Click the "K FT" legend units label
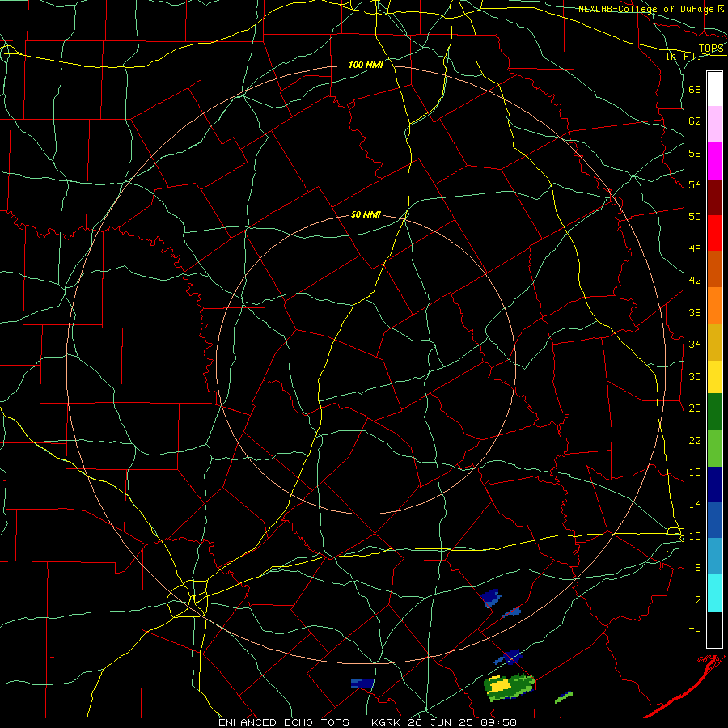 (x=684, y=56)
